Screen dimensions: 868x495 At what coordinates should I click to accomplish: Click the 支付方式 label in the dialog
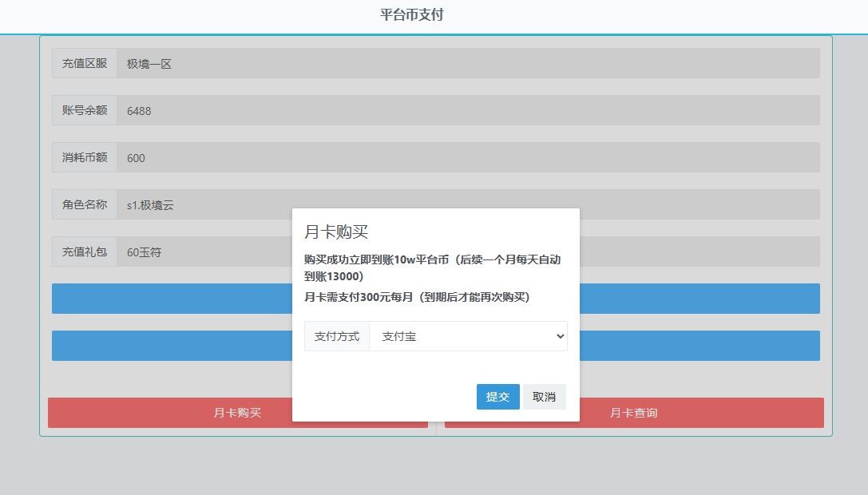[x=337, y=337]
